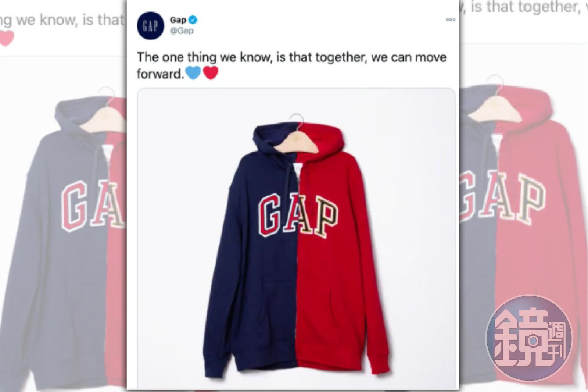
Task: Click the blue heart emoji
Action: [193, 73]
